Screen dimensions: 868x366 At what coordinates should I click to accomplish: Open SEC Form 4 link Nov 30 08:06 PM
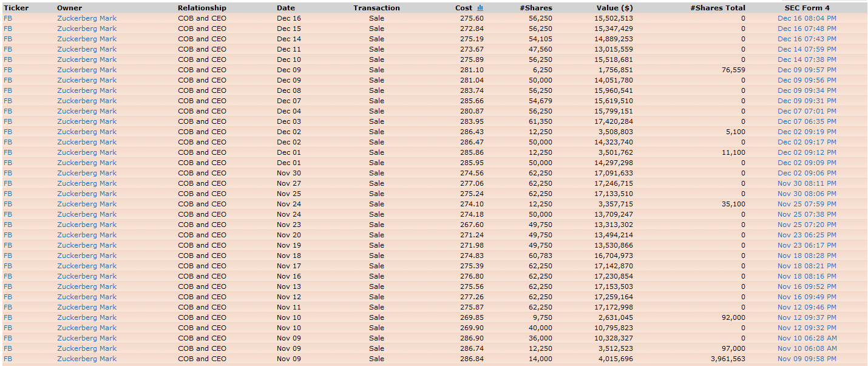pyautogui.click(x=807, y=194)
